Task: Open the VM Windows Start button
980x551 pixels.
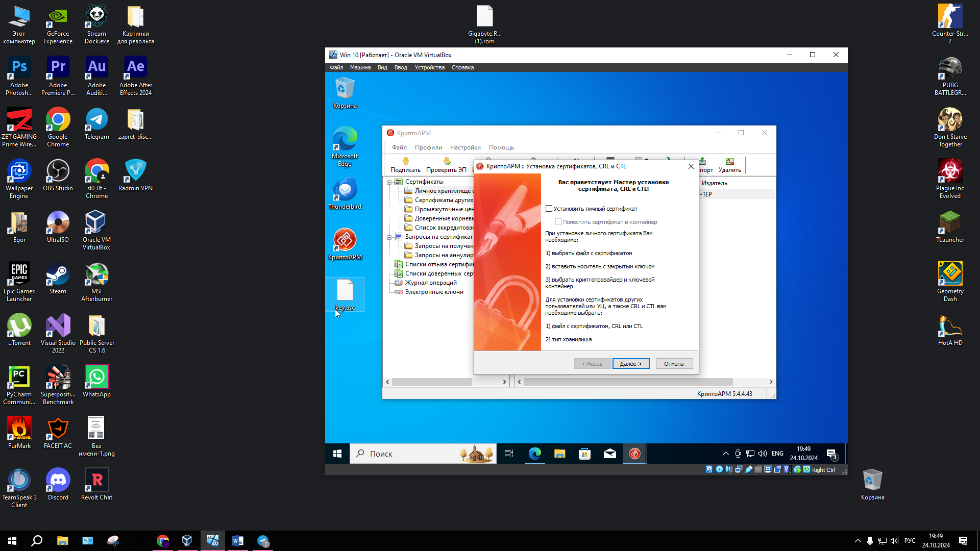Action: [x=337, y=454]
